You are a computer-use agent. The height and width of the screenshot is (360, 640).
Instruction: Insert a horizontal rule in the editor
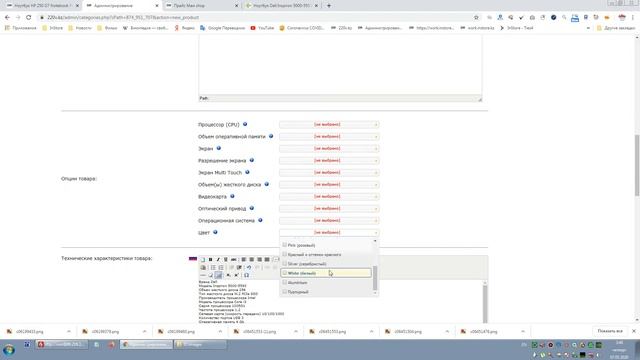[203, 275]
